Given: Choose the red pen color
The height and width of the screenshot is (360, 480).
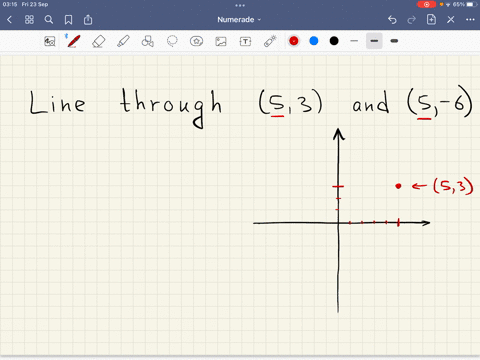Looking at the screenshot, I should tap(294, 41).
